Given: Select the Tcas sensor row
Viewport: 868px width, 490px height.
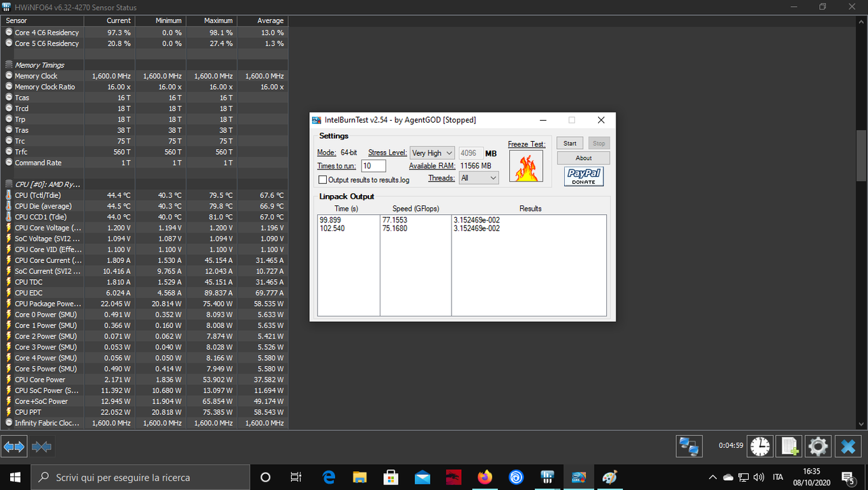Looking at the screenshot, I should coord(144,98).
